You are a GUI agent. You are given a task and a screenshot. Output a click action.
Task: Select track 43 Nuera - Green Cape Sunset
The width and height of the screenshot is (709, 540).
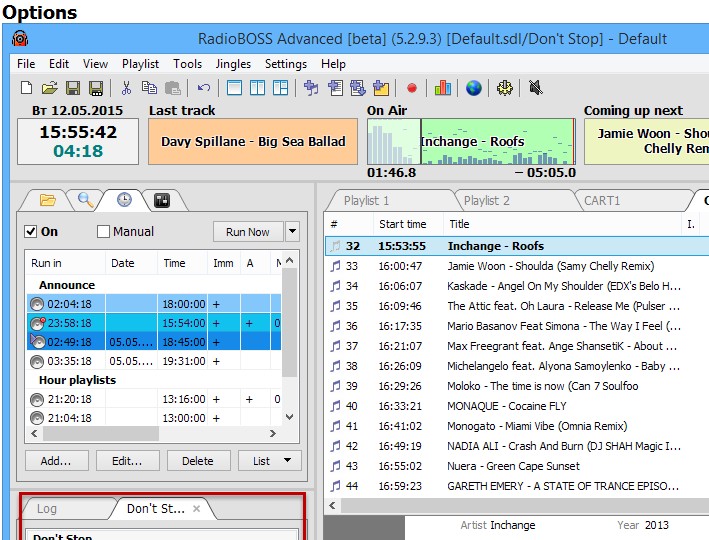[x=517, y=466]
